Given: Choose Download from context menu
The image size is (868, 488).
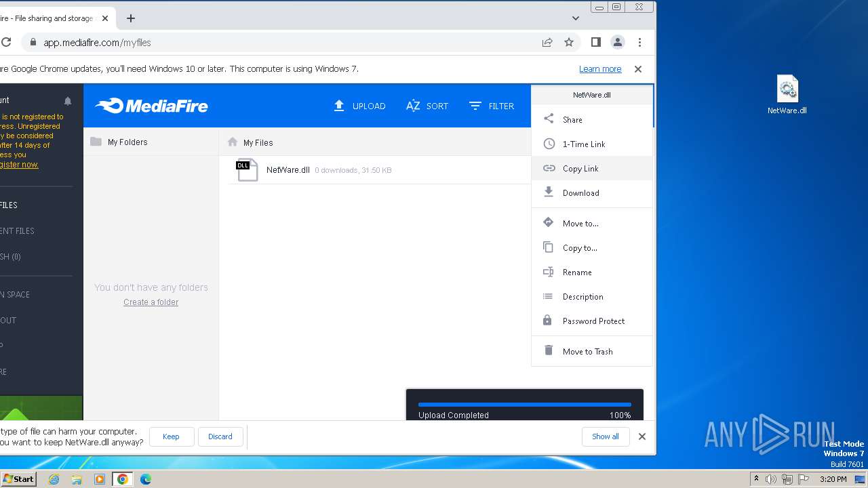Looking at the screenshot, I should click(x=592, y=192).
